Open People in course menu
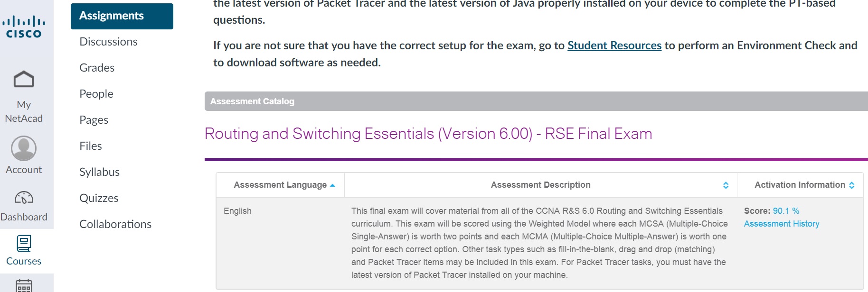This screenshot has height=292, width=868. [96, 94]
